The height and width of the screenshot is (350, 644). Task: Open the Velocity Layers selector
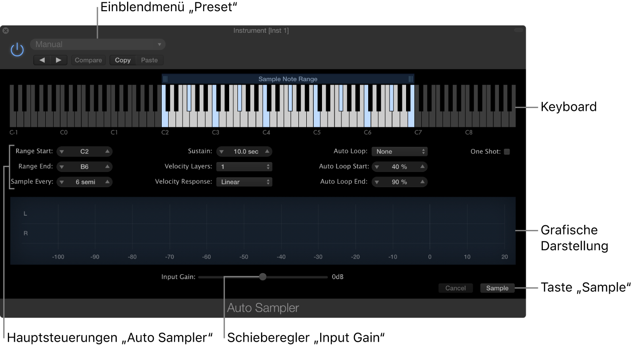[244, 166]
